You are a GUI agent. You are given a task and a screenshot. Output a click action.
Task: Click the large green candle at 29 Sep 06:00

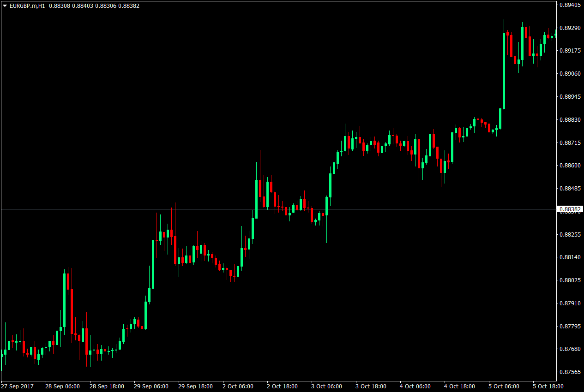click(152, 263)
